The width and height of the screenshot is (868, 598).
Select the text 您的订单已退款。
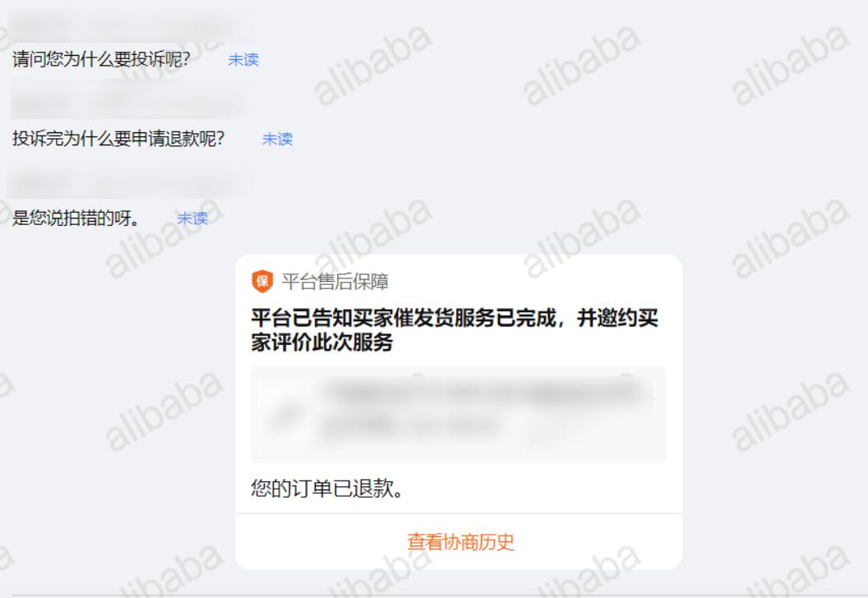[x=327, y=488]
